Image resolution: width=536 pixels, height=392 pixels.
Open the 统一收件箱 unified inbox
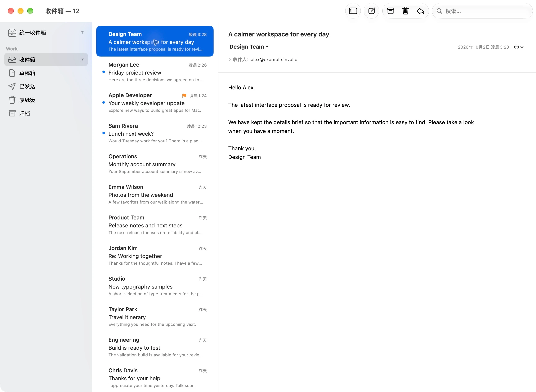[46, 32]
